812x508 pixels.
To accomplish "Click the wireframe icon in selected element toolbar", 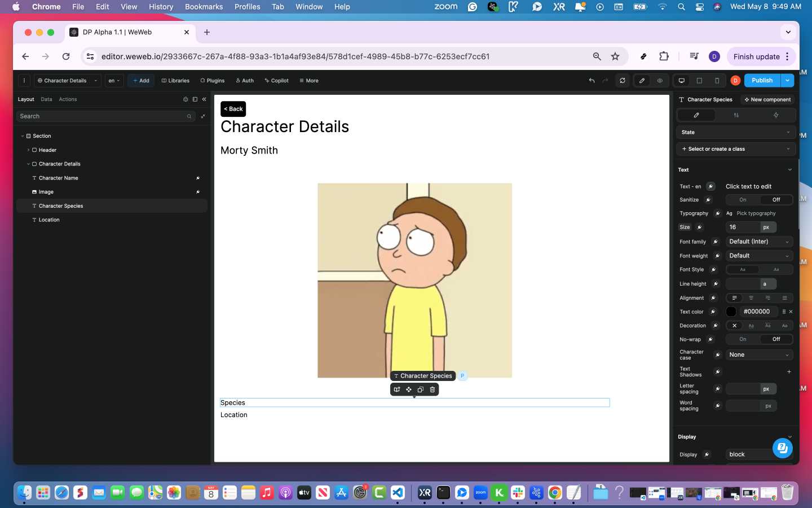I will point(397,389).
